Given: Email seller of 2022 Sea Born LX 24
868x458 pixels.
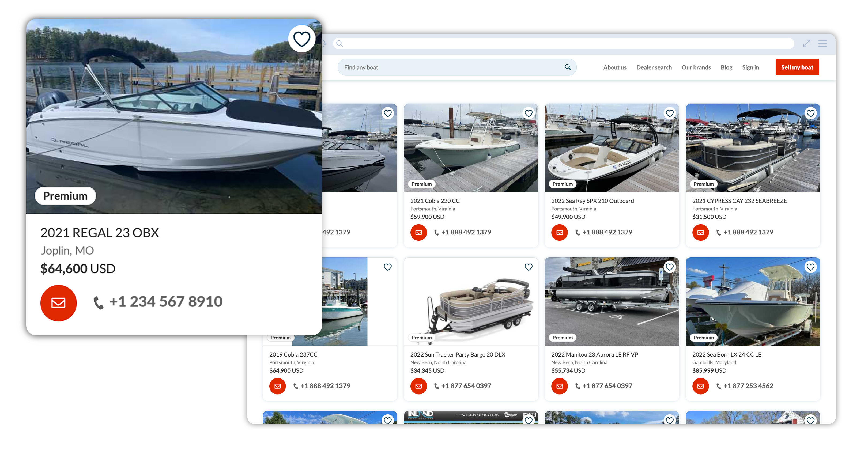Looking at the screenshot, I should [x=701, y=386].
